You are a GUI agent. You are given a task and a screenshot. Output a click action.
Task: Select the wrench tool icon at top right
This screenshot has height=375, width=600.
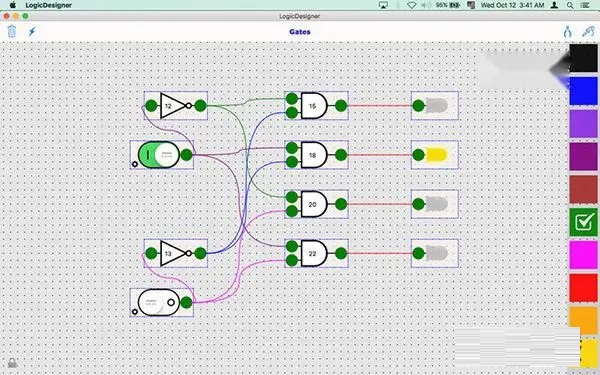click(588, 31)
